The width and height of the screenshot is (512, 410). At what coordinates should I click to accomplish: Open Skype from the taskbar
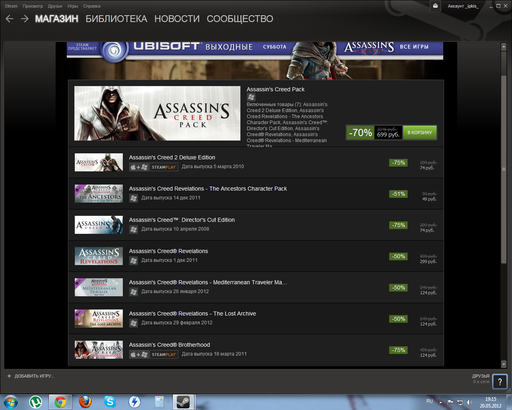tap(110, 402)
